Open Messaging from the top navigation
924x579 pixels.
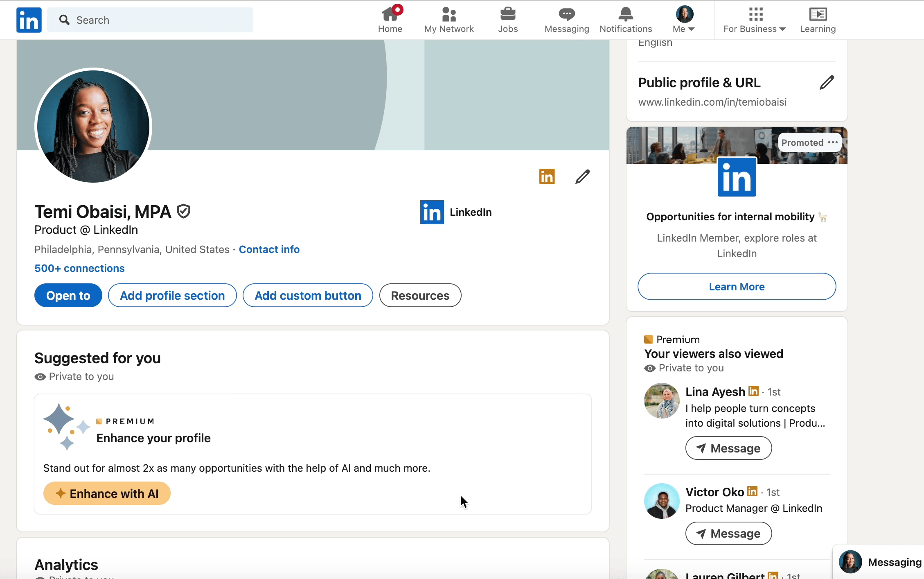[567, 20]
